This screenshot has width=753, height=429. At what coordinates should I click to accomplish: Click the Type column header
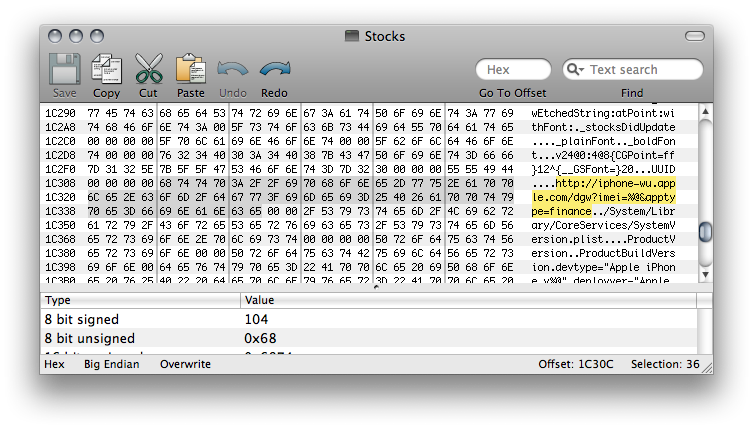pos(140,300)
